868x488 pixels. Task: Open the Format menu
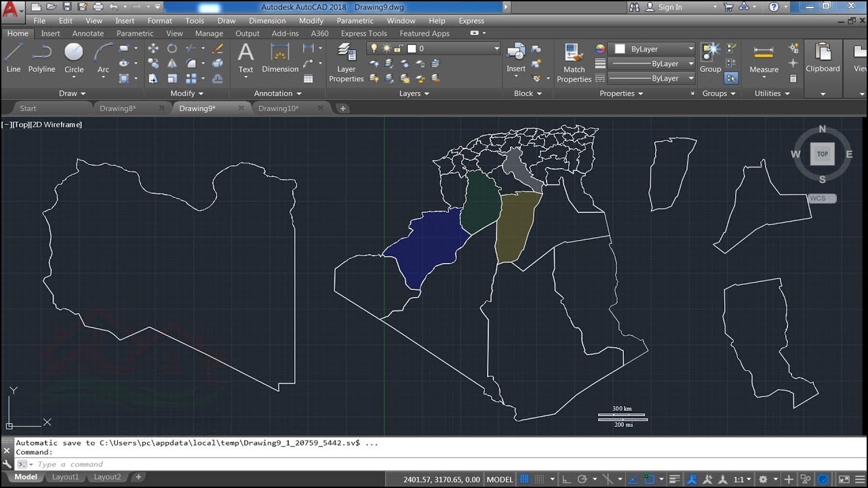click(x=160, y=21)
